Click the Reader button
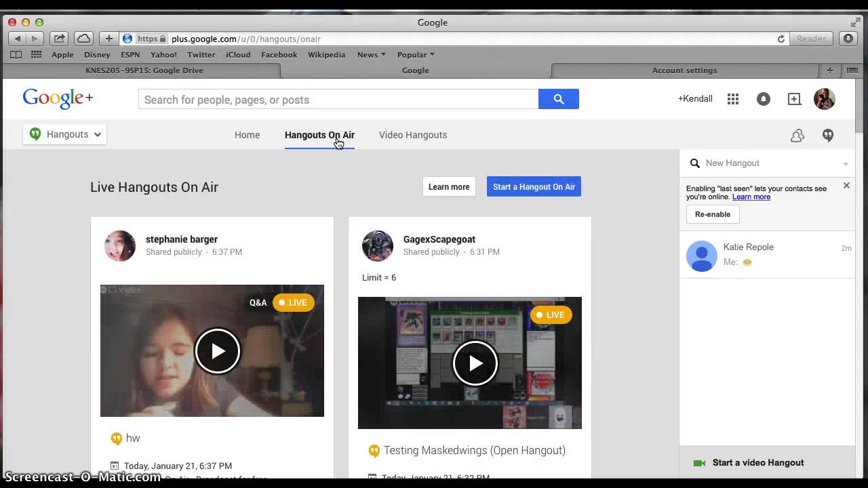This screenshot has height=488, width=868. 811,39
